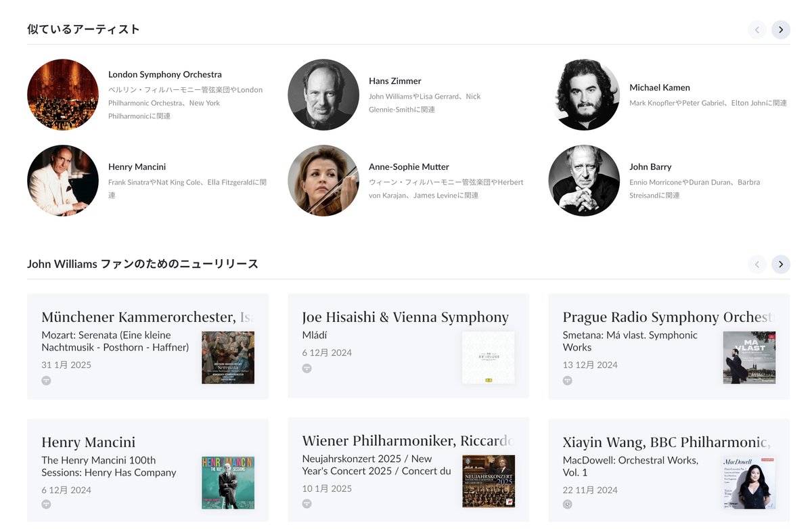Open London Symphony Orchestra artist photo

point(63,95)
